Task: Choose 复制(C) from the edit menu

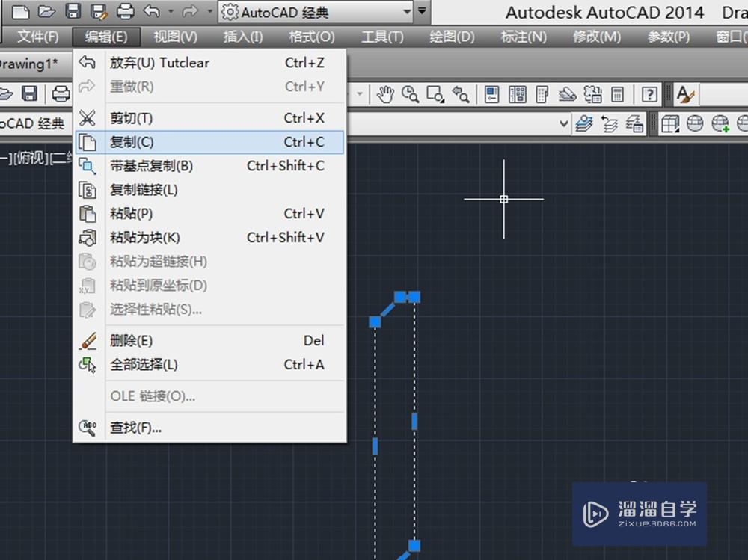Action: (209, 142)
